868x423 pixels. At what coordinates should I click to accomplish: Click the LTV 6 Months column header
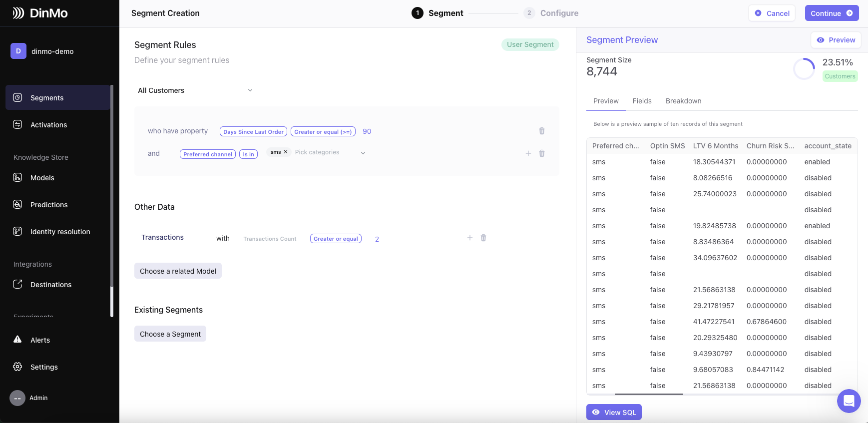click(716, 146)
